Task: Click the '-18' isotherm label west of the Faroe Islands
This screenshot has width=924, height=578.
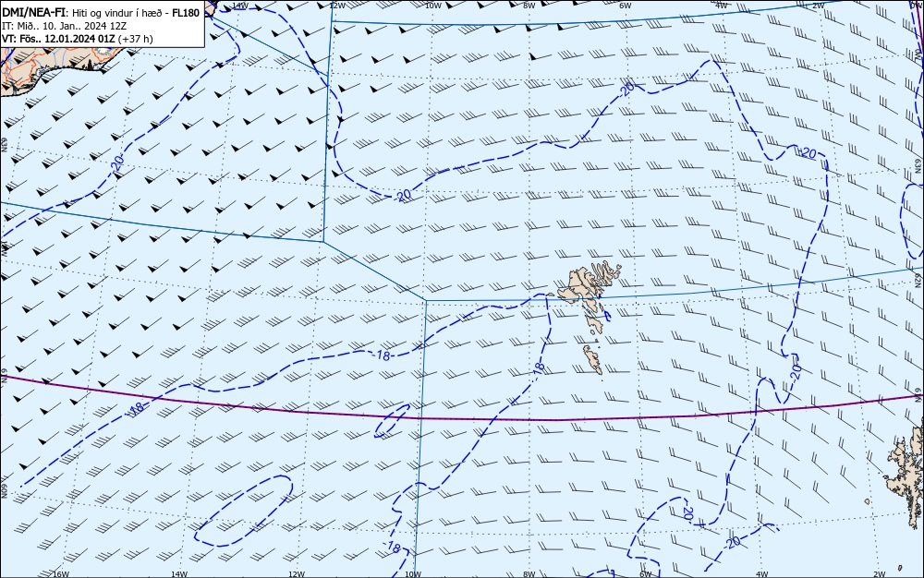Action: pos(383,355)
